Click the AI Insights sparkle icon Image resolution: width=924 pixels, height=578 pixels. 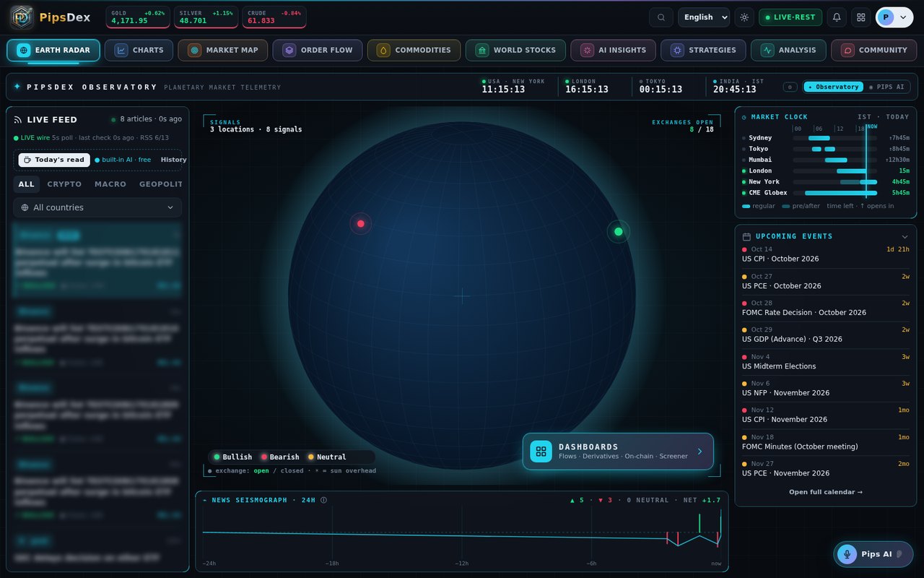click(587, 51)
